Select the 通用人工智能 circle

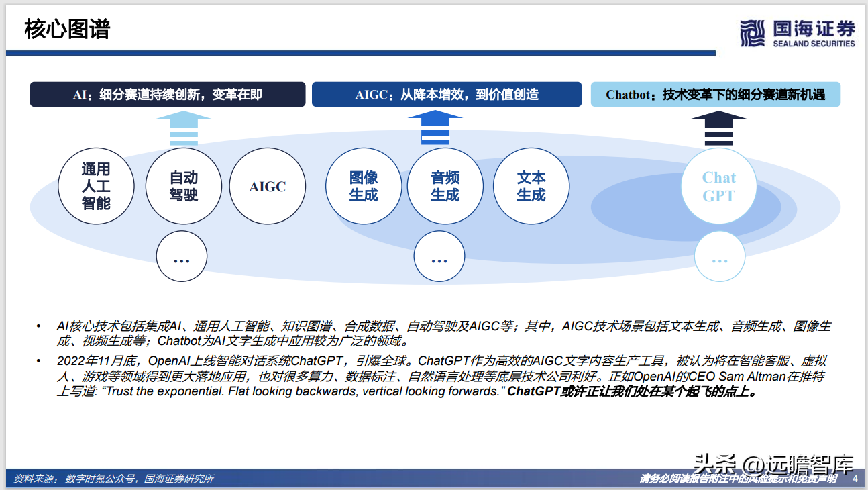coord(96,187)
